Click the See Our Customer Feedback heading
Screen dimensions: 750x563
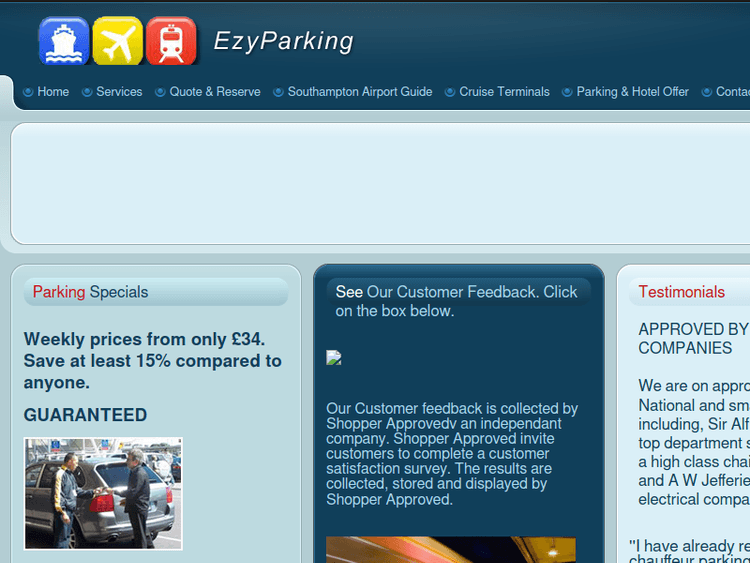(456, 301)
